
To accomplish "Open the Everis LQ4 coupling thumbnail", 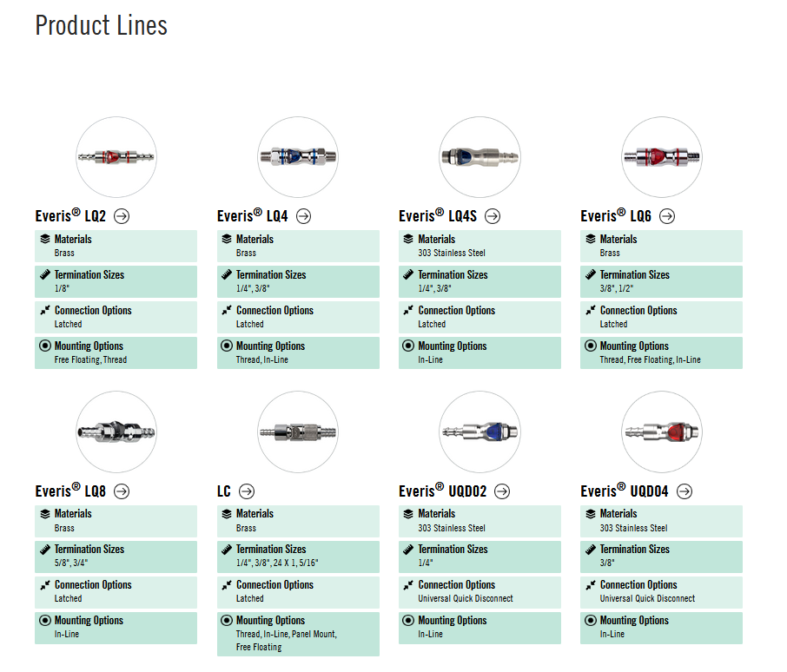I will point(298,157).
